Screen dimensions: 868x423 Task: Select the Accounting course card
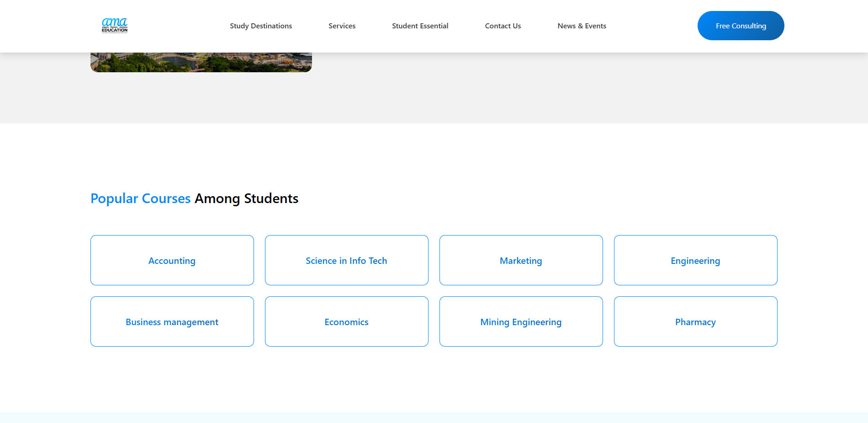coord(172,260)
